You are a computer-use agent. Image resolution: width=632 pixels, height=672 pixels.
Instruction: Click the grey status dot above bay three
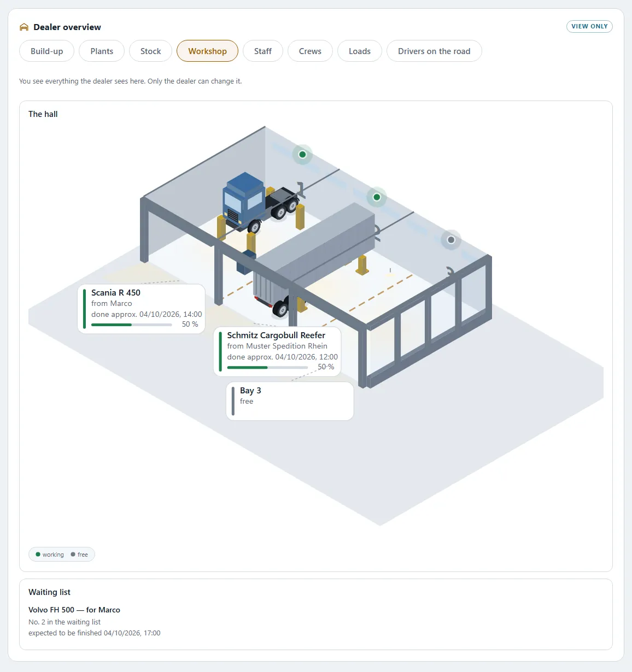point(451,240)
